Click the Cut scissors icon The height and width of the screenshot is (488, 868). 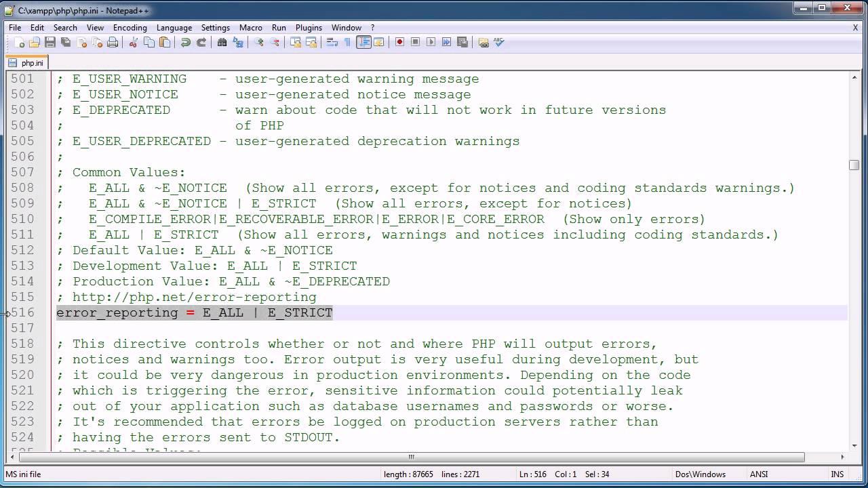point(134,42)
